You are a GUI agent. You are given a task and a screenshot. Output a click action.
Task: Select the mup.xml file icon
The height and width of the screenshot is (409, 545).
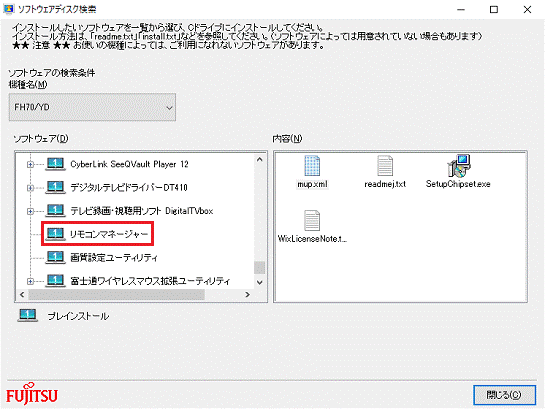click(x=312, y=166)
